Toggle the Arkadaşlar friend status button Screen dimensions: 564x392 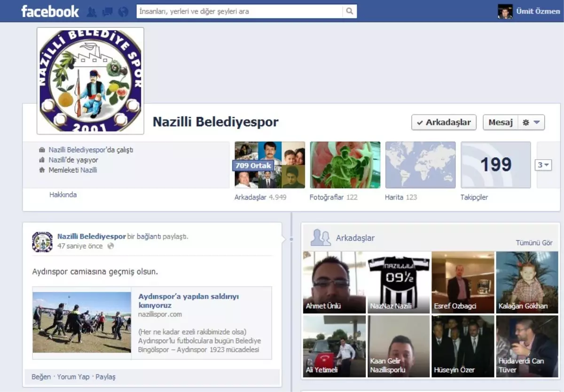pyautogui.click(x=444, y=123)
